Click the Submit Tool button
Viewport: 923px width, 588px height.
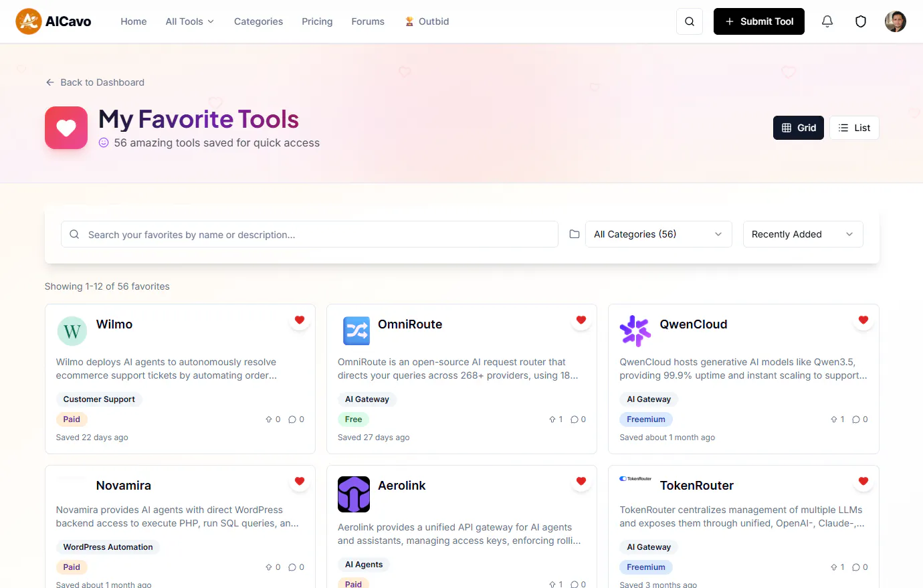(x=759, y=21)
